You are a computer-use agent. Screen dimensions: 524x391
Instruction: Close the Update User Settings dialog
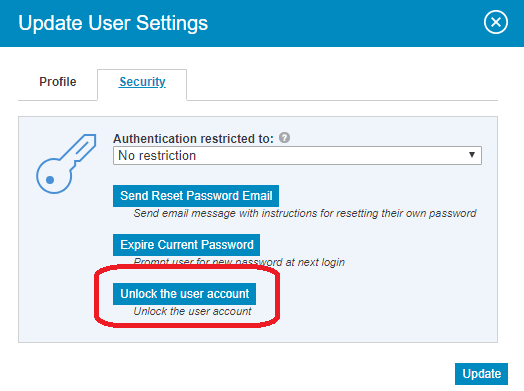click(496, 22)
